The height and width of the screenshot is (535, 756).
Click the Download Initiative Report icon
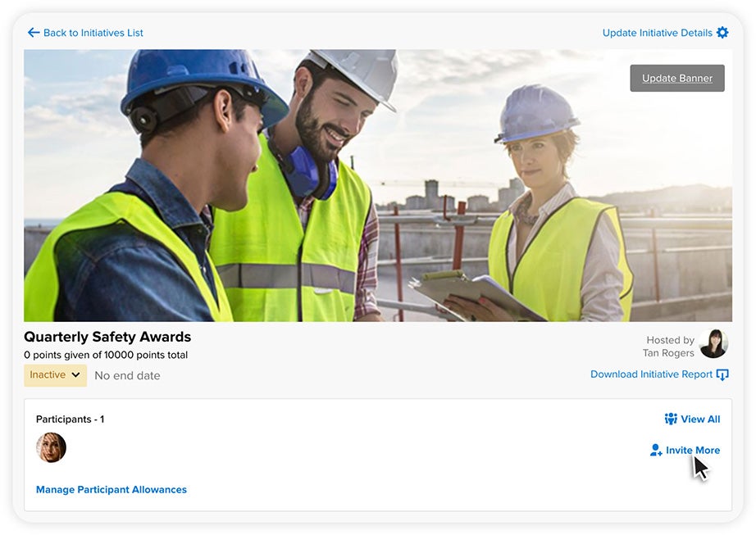click(722, 374)
